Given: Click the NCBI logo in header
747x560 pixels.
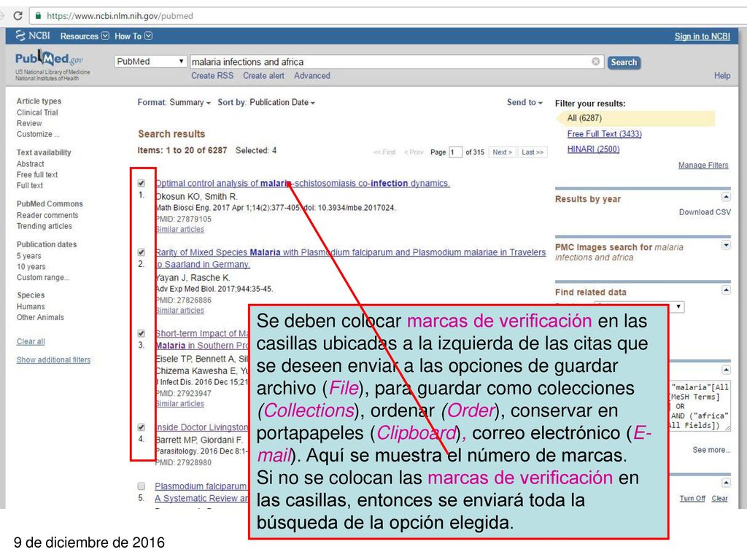Looking at the screenshot, I should point(32,36).
